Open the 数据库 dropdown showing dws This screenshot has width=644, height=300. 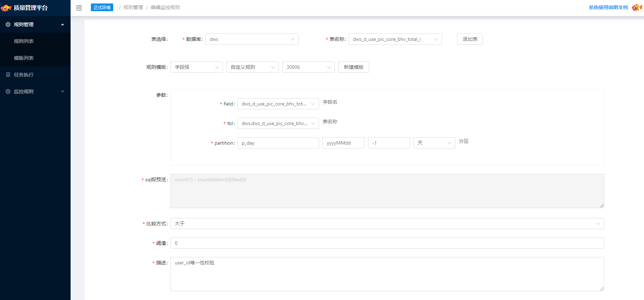point(252,39)
